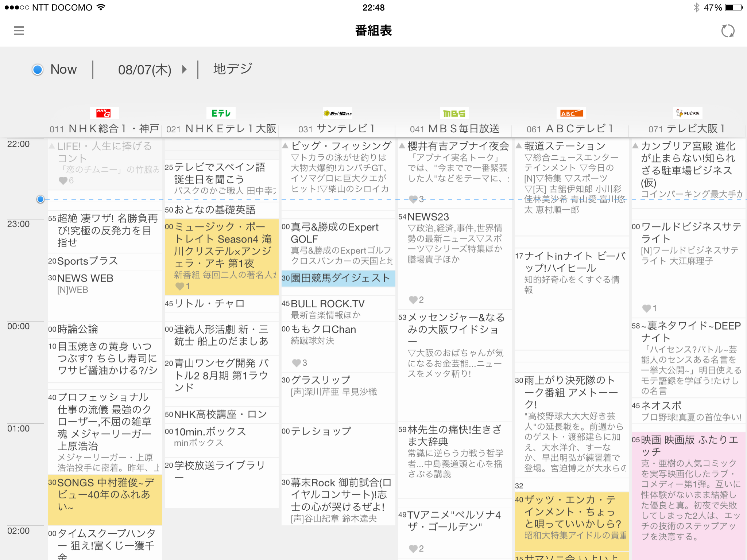Screen dimensions: 747x560
Task: Open Sportsプラス program
Action: 105,261
